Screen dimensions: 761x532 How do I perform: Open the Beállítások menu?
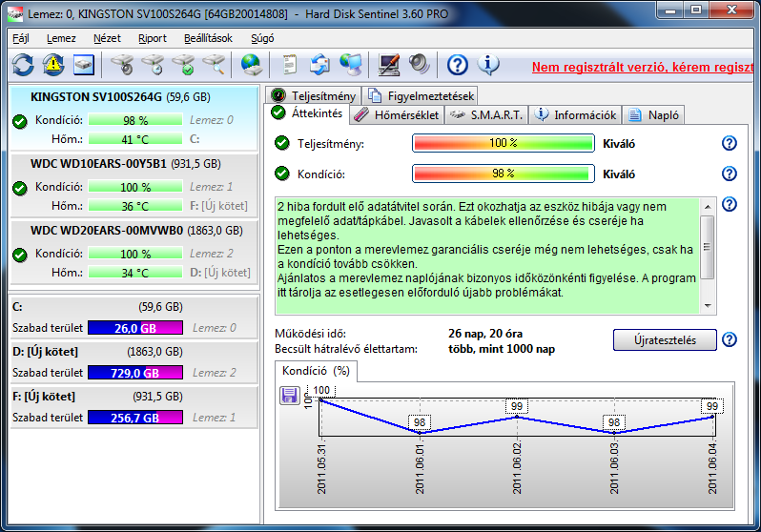click(208, 38)
